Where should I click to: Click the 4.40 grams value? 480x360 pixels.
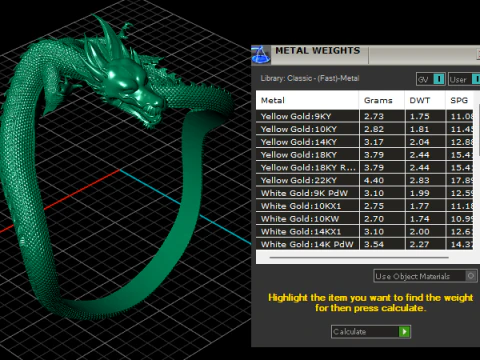point(374,180)
